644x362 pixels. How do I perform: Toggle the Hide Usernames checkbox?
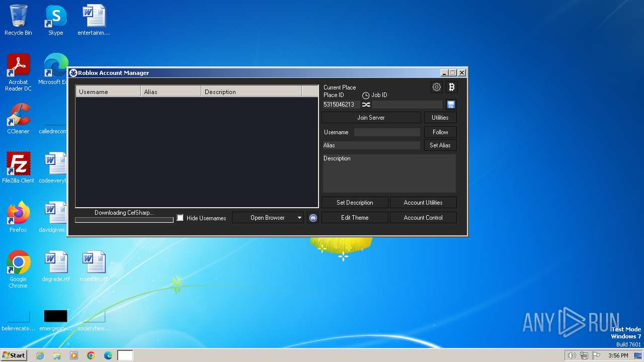click(180, 218)
